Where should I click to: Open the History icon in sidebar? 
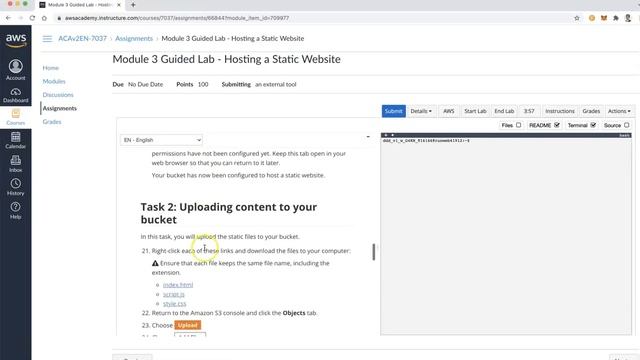pyautogui.click(x=16, y=187)
